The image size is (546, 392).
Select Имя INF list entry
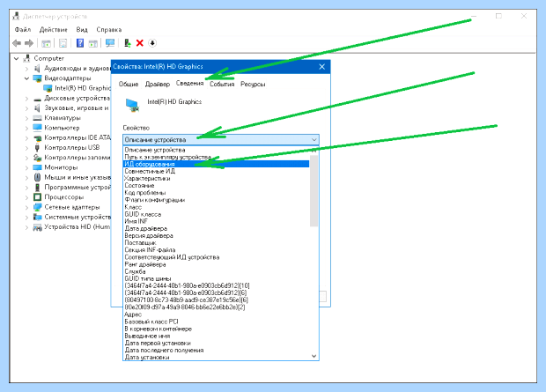pos(217,221)
